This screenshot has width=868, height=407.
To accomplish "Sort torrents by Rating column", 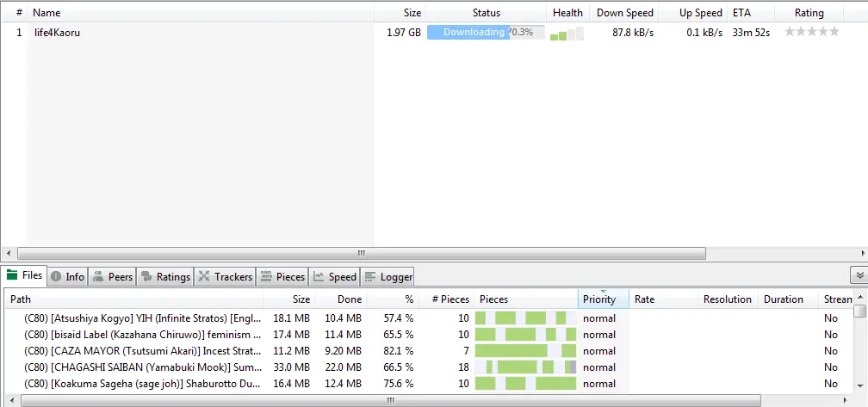I will [x=809, y=12].
